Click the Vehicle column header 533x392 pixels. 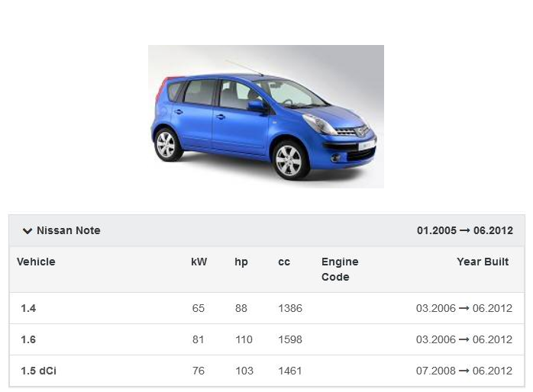pyautogui.click(x=36, y=262)
